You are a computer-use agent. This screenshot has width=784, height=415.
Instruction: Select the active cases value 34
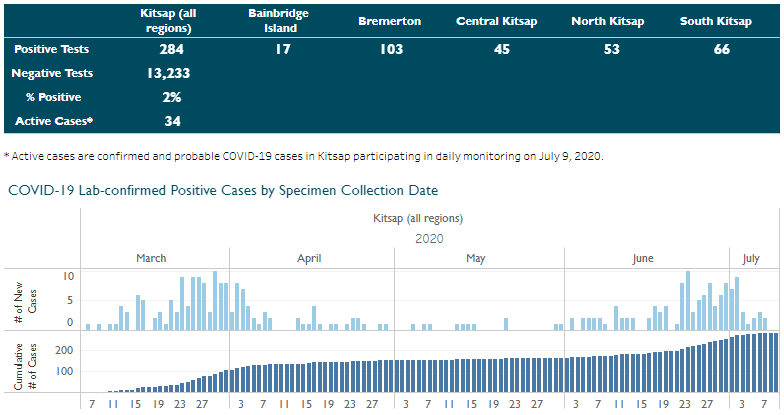(x=171, y=121)
